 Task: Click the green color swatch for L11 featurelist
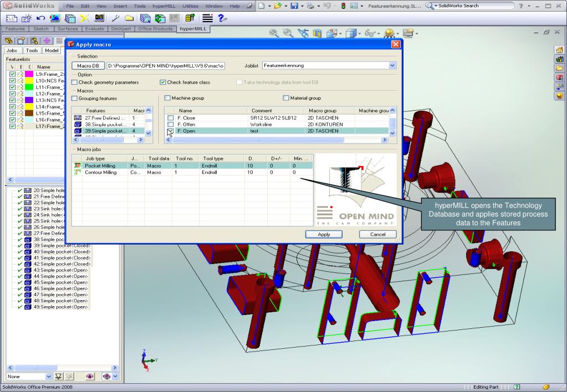click(29, 87)
